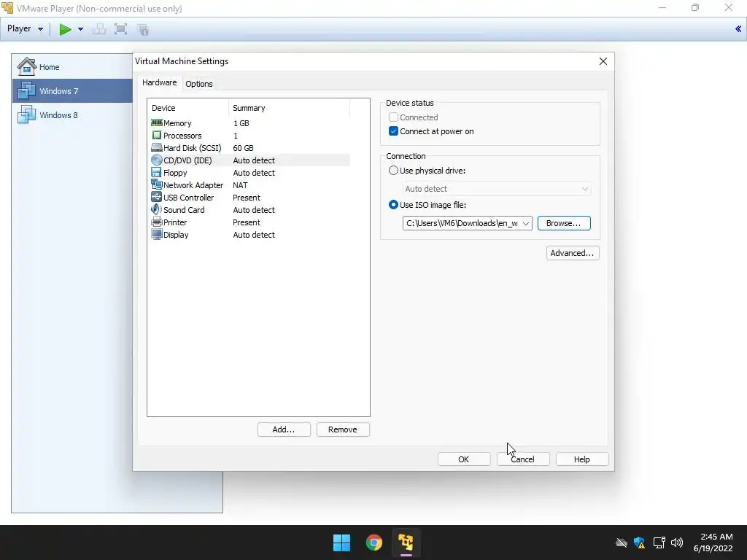Collapse the toolbar with the double chevron
This screenshot has height=560, width=747.
pyautogui.click(x=738, y=29)
